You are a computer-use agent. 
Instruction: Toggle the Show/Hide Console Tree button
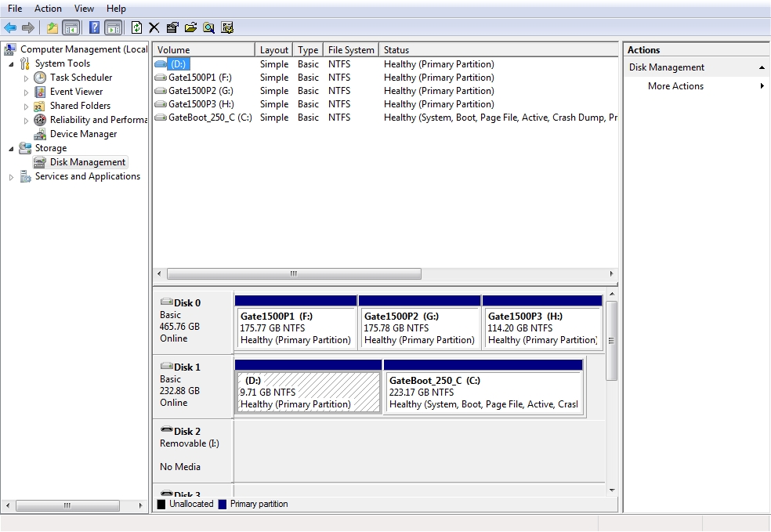pyautogui.click(x=71, y=27)
